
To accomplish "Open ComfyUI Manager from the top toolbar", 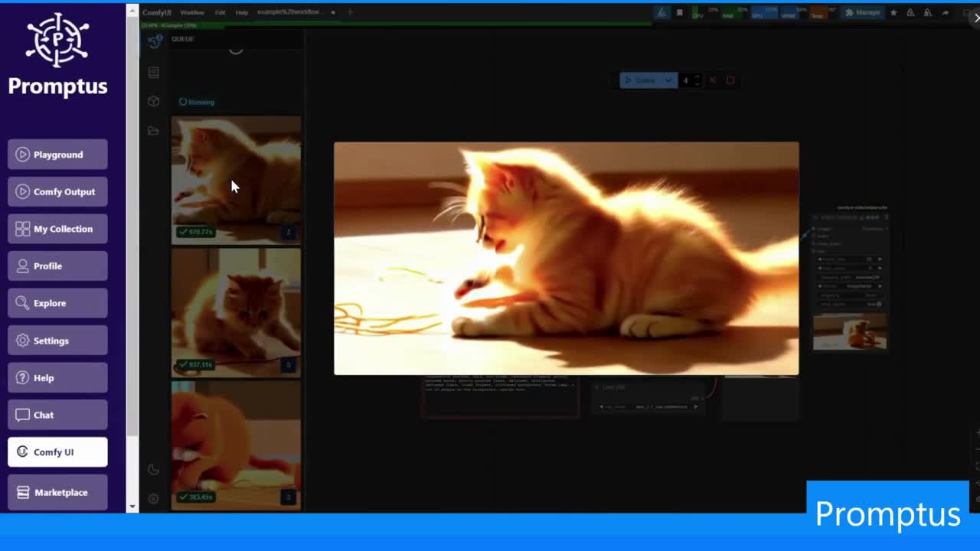I will point(863,12).
